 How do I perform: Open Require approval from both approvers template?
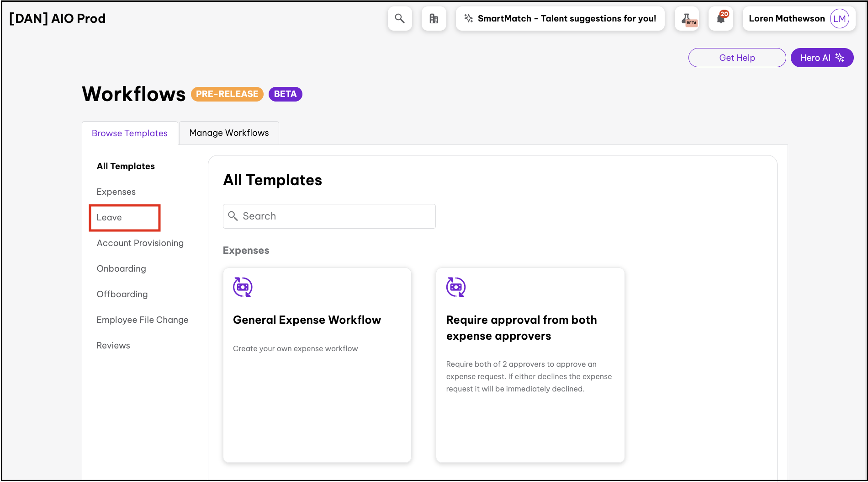click(x=521, y=328)
